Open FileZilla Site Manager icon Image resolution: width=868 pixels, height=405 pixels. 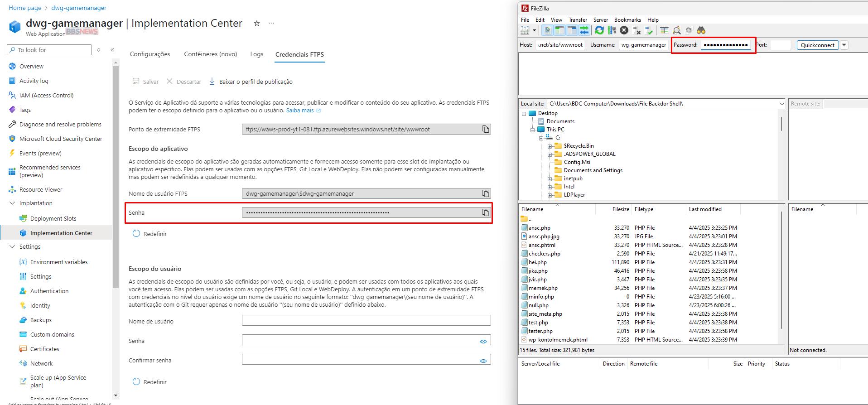coord(525,30)
